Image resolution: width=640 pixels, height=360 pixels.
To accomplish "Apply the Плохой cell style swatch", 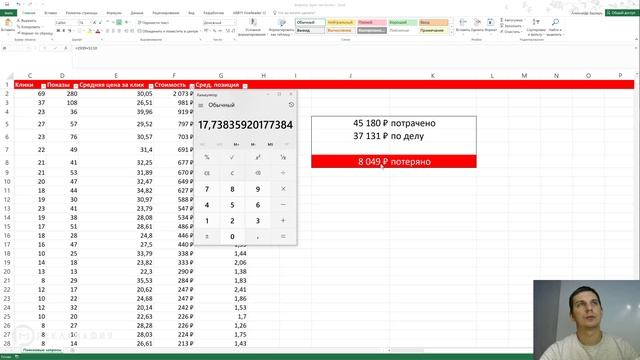I will 371,22.
